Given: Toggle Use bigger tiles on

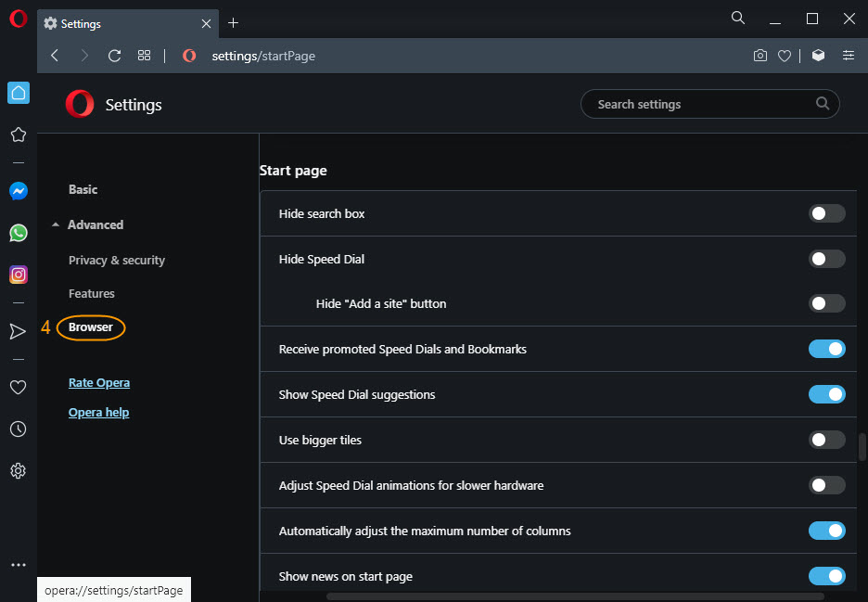Looking at the screenshot, I should click(x=826, y=440).
